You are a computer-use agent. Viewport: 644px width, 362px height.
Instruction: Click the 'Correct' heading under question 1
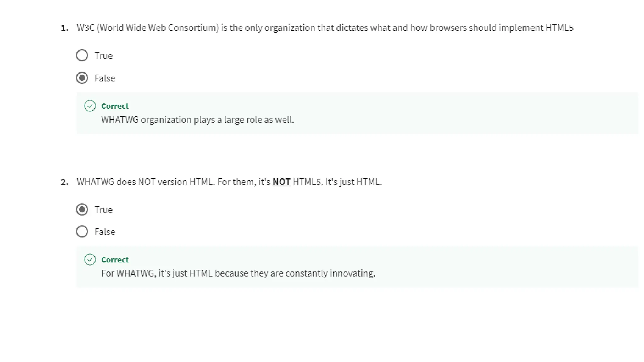point(115,106)
